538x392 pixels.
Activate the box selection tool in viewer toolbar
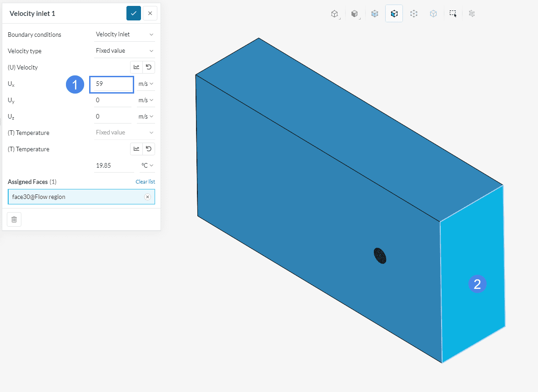453,14
